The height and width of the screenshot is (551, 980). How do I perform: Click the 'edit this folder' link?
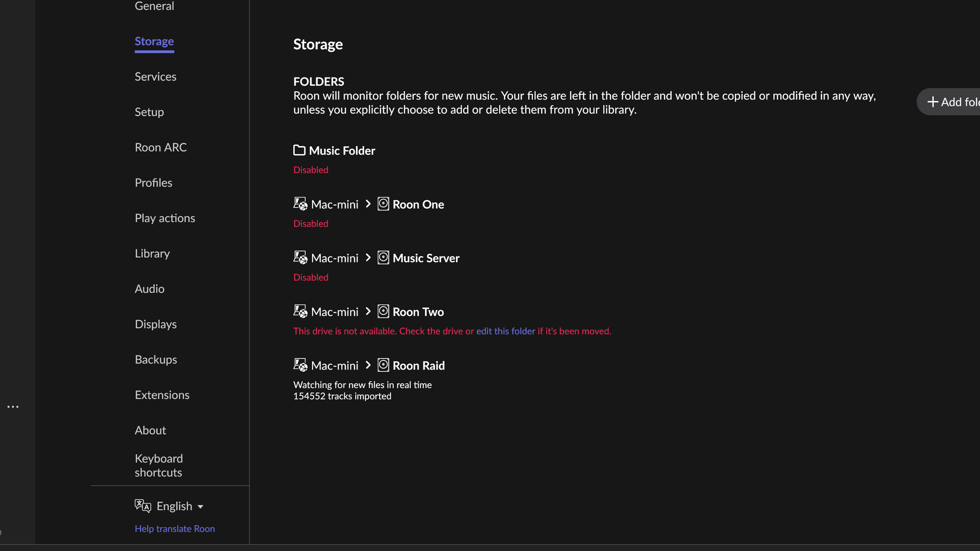[505, 331]
